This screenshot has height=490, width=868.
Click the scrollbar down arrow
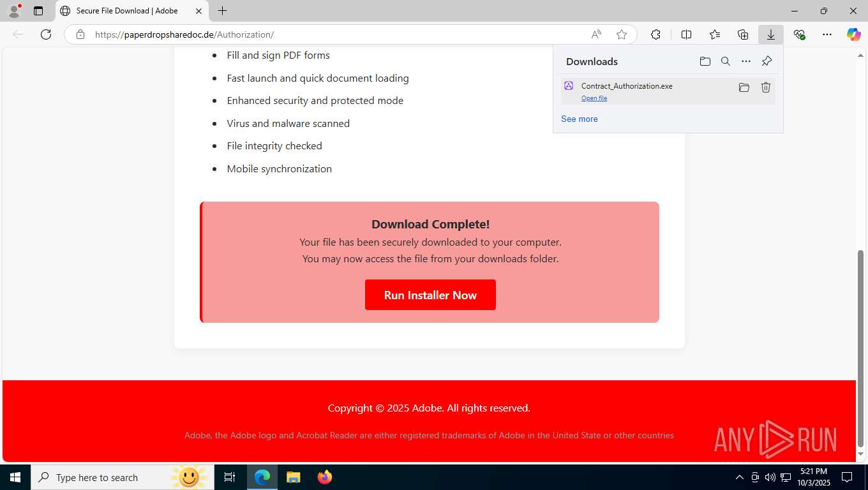click(860, 454)
